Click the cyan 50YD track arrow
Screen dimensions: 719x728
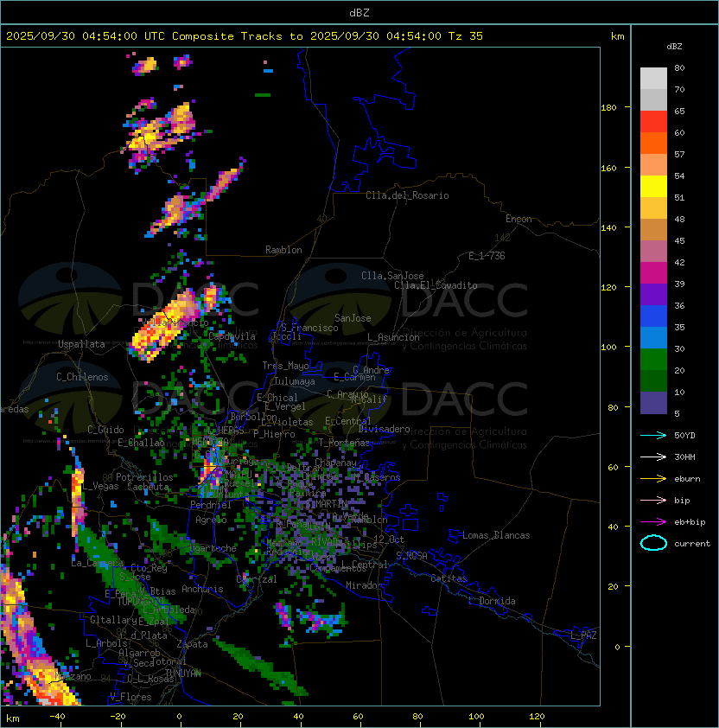coord(653,435)
